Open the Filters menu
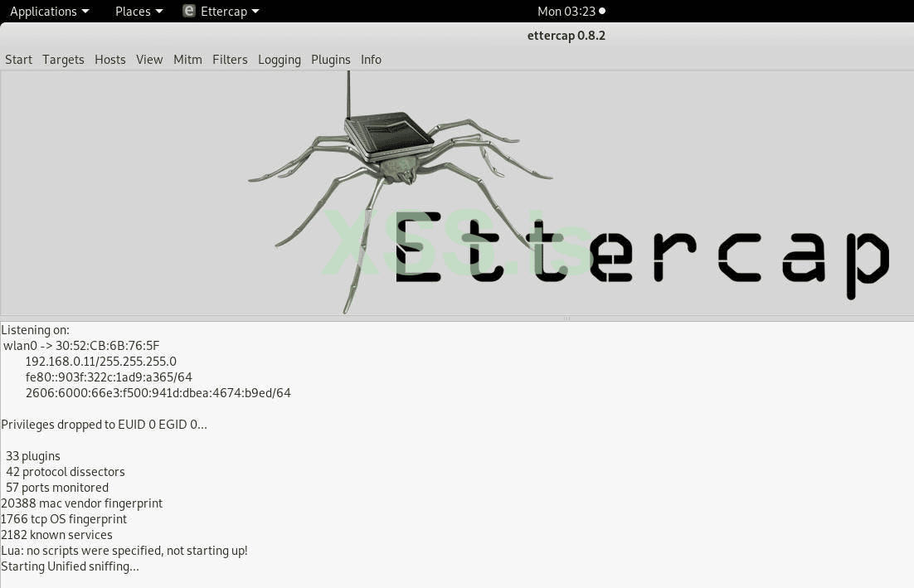The image size is (914, 588). 230,60
